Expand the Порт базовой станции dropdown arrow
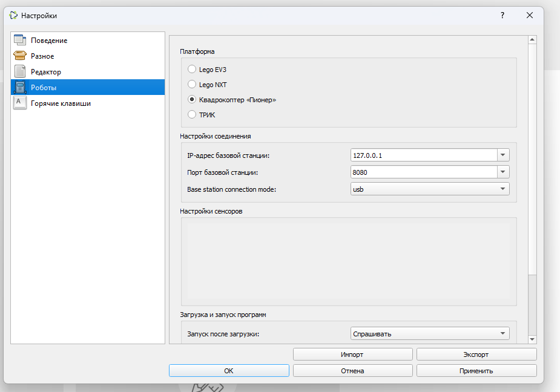Screen dimensions: 560x392 [x=503, y=172]
